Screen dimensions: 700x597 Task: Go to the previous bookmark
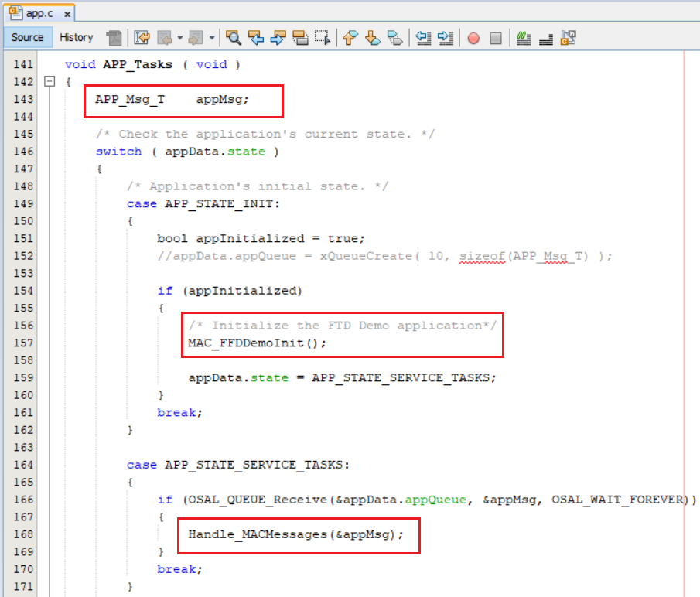[350, 37]
